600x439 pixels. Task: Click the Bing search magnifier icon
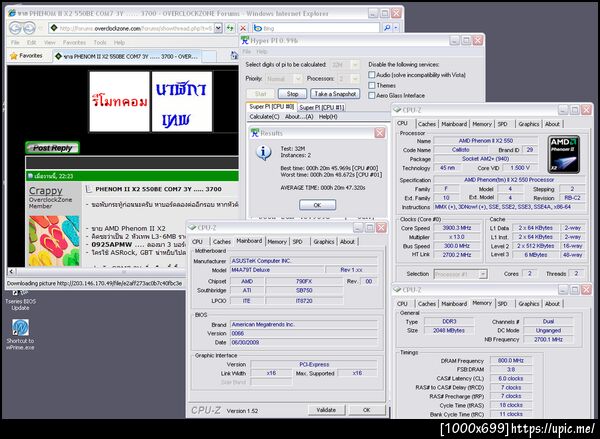[387, 28]
